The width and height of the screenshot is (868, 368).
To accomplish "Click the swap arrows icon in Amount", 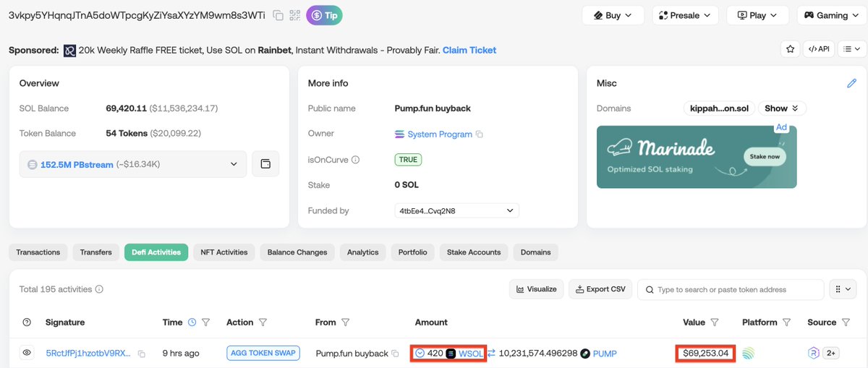I will (491, 354).
